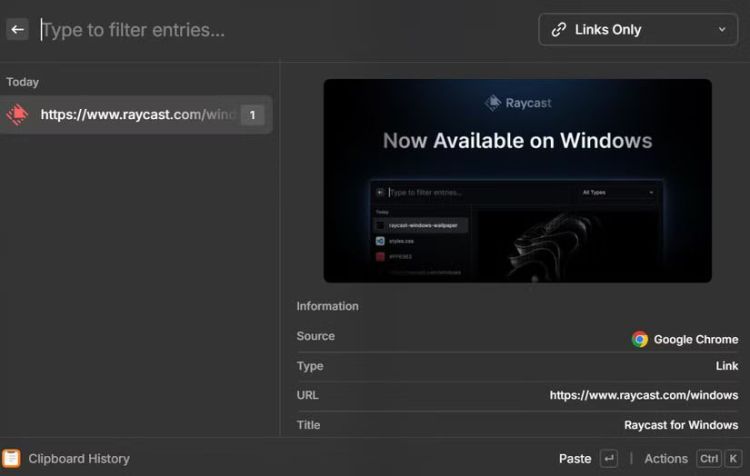This screenshot has width=750, height=476.
Task: Click the count badge on the URL entry
Action: point(253,115)
